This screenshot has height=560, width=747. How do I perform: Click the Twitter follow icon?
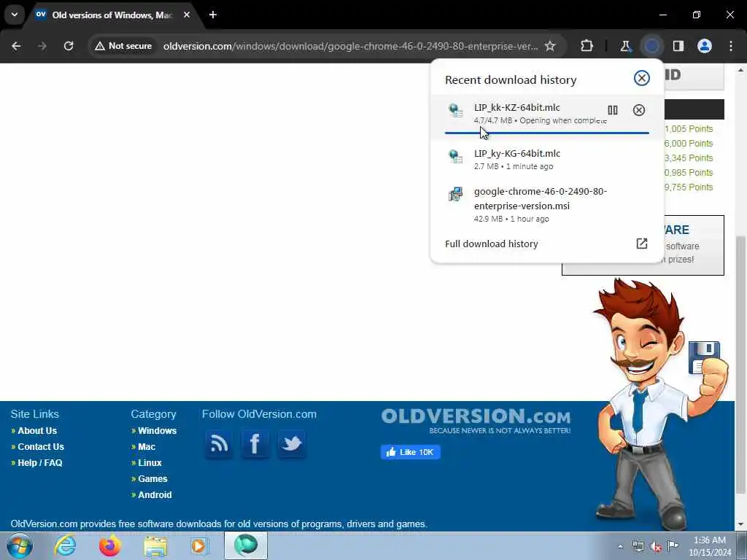point(292,444)
